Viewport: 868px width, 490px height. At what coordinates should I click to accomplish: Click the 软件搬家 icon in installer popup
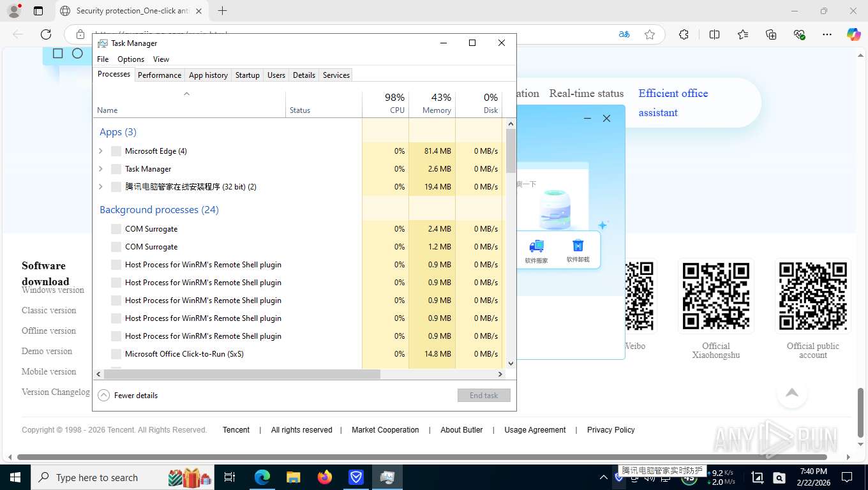click(x=536, y=246)
